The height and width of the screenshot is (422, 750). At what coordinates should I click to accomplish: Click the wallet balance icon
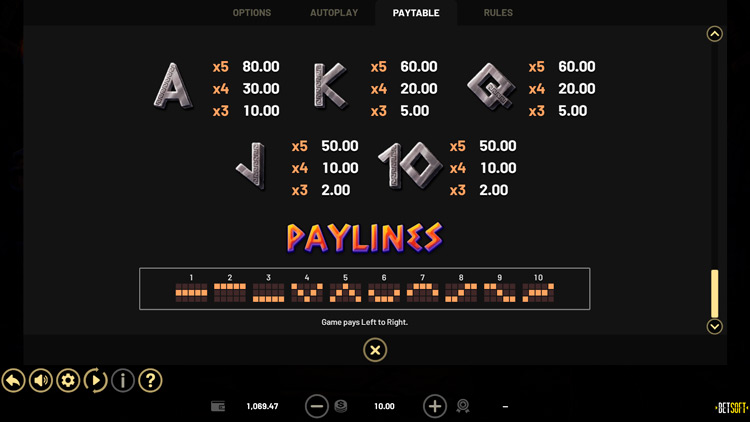pyautogui.click(x=217, y=407)
